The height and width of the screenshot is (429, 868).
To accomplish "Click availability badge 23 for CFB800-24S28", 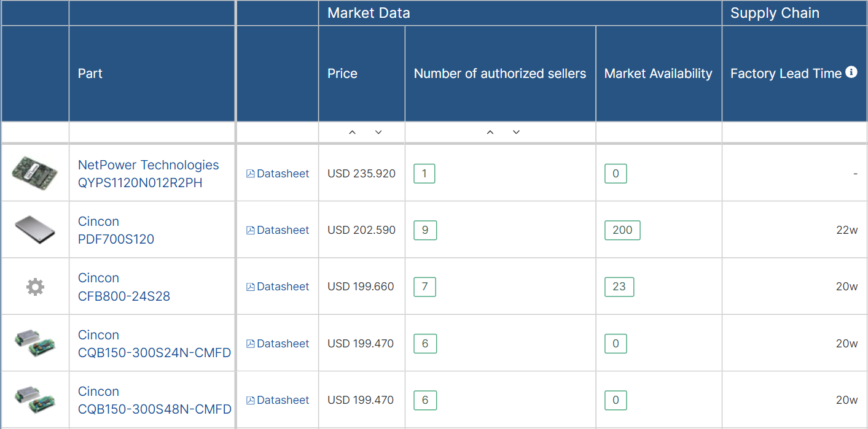I will pyautogui.click(x=619, y=287).
